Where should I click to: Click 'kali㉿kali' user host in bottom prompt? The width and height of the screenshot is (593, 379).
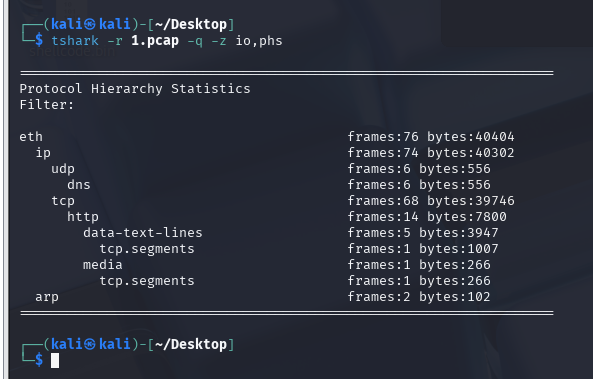point(91,345)
